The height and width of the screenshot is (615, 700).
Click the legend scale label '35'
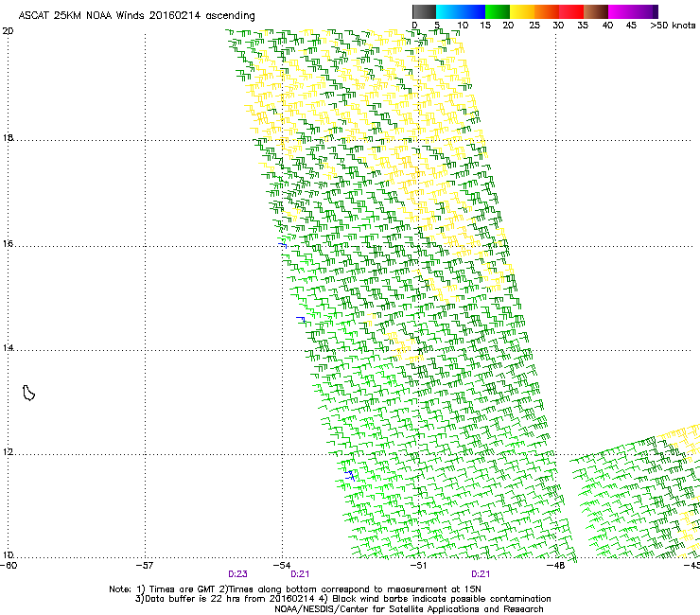[583, 26]
